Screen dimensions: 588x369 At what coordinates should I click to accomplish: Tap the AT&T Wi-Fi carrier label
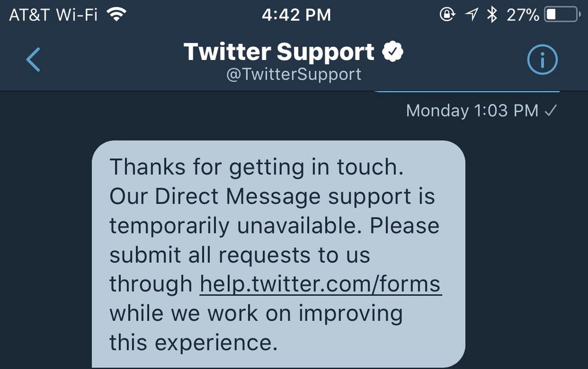[x=53, y=15]
